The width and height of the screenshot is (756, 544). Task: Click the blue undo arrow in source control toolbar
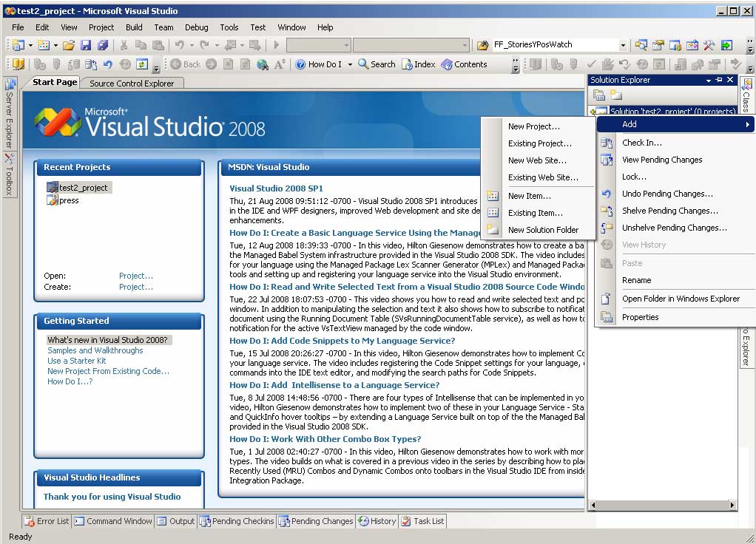tap(107, 64)
